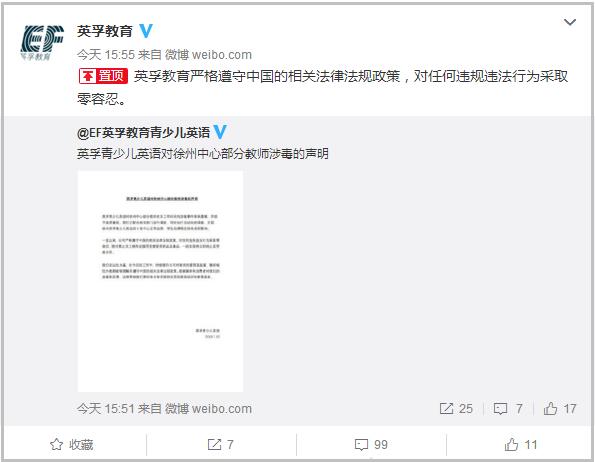Click the 今天 15:51 original post timestamp
This screenshot has height=462, width=595.
click(106, 409)
